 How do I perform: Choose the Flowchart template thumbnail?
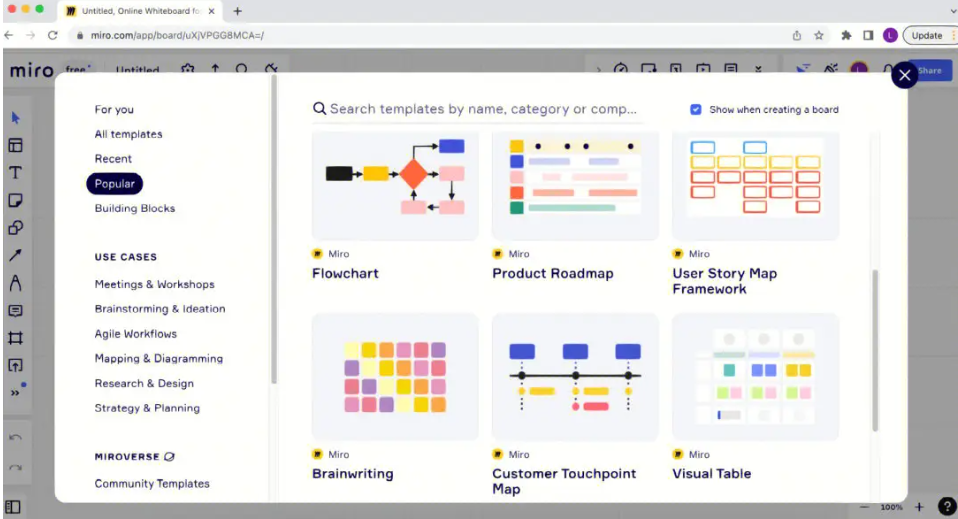pos(395,185)
